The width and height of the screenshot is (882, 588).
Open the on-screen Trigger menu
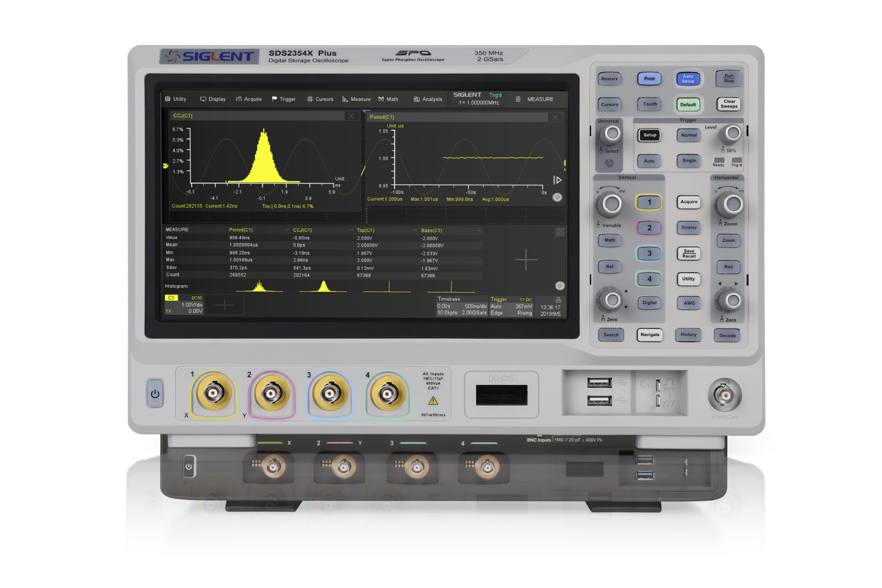pos(283,99)
